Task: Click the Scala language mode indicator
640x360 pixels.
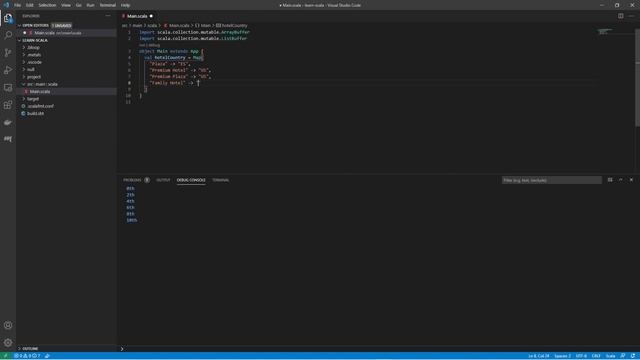Action: 610,356
